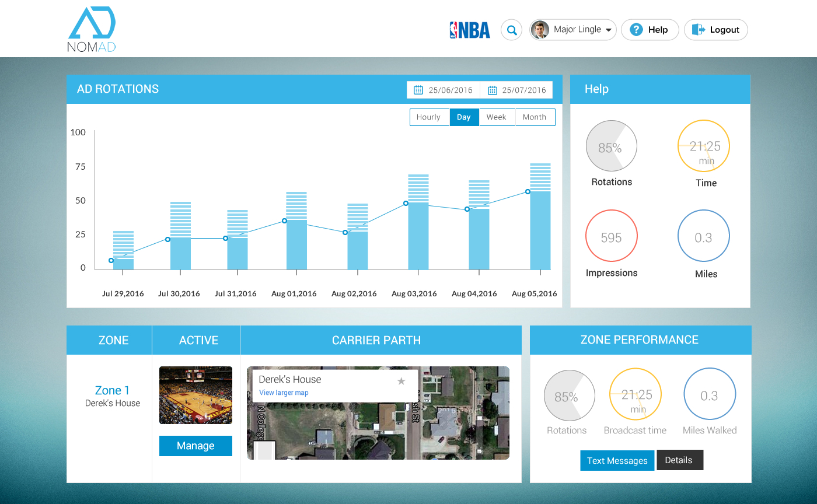Image resolution: width=817 pixels, height=504 pixels.
Task: Switch to the Details tab
Action: (679, 460)
